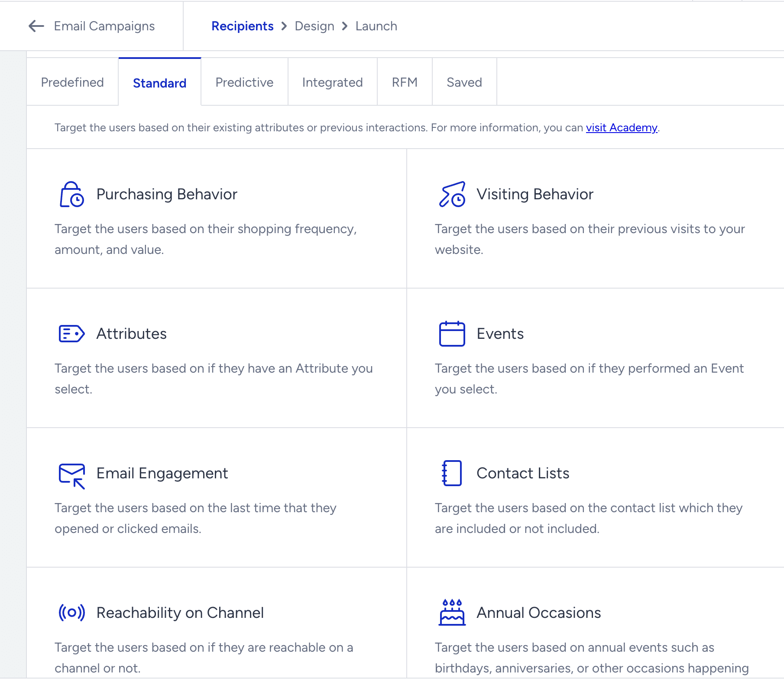
Task: Open the Recipients breadcrumb step
Action: click(x=243, y=26)
